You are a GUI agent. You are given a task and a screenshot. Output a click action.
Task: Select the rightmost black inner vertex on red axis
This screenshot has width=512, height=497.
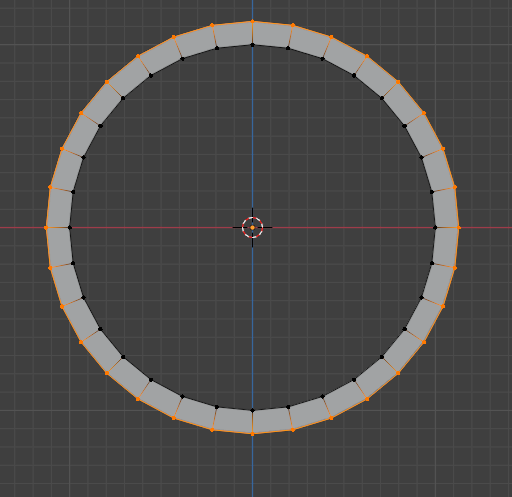point(435,228)
